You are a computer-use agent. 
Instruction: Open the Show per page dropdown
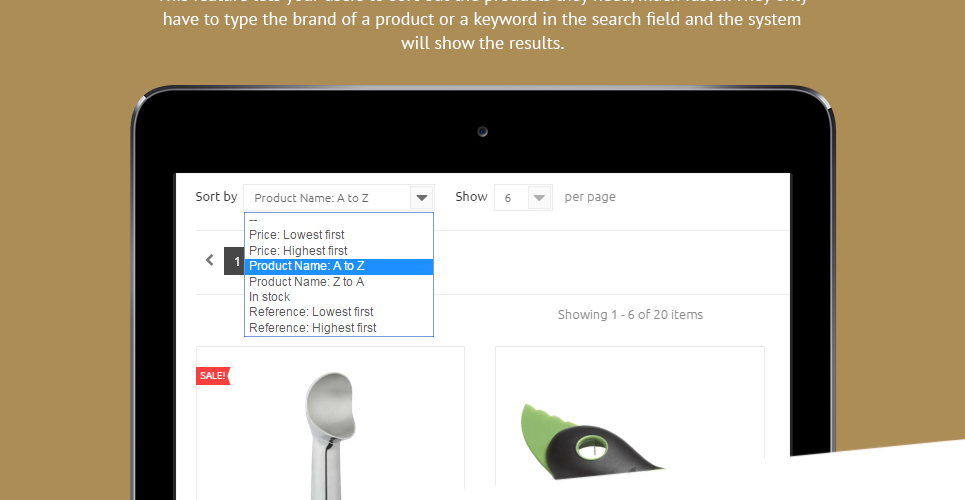coord(523,198)
